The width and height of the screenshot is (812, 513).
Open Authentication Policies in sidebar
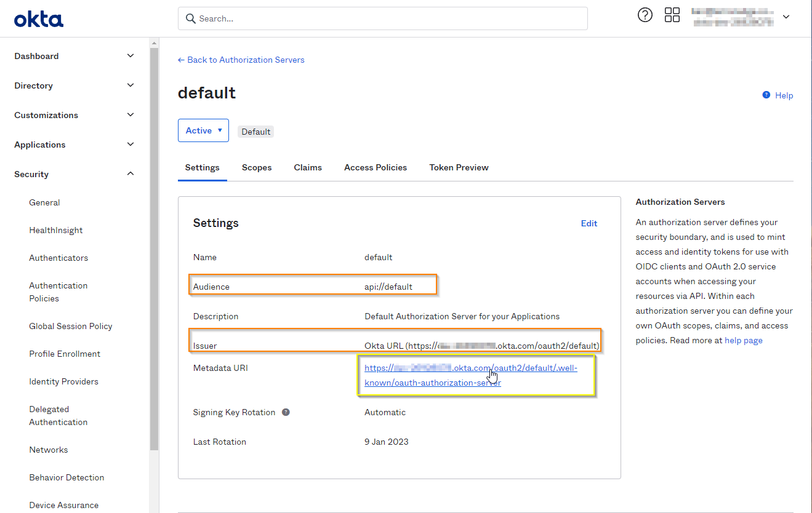pyautogui.click(x=58, y=292)
